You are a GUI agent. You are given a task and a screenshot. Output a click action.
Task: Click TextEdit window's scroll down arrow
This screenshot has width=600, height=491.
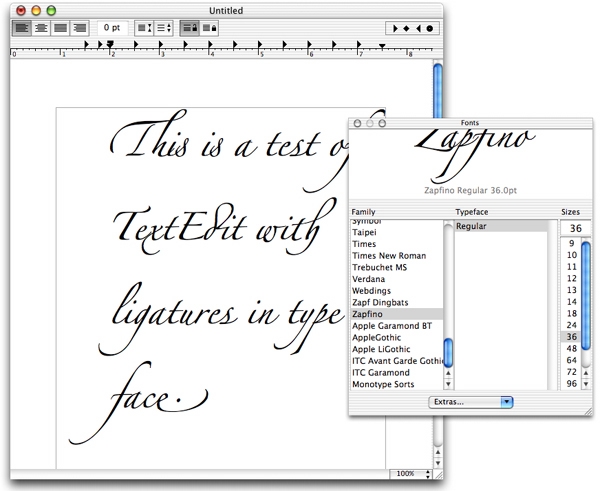[x=438, y=463]
